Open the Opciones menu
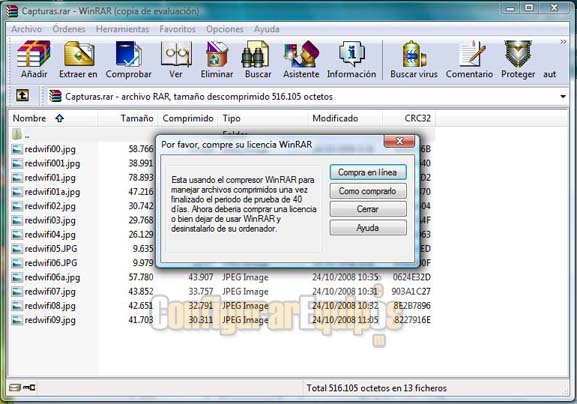The height and width of the screenshot is (404, 577). [225, 29]
